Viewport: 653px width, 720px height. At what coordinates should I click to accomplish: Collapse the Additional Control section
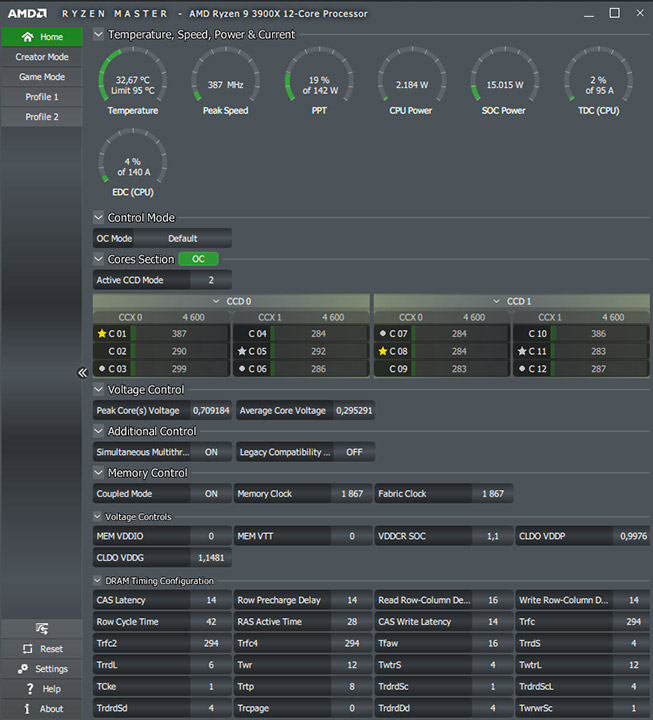(98, 431)
